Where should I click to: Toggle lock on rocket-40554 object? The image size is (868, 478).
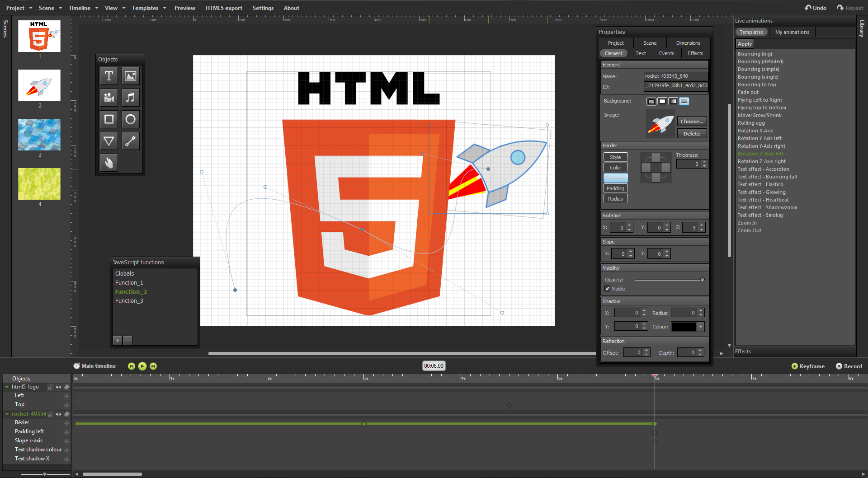50,414
